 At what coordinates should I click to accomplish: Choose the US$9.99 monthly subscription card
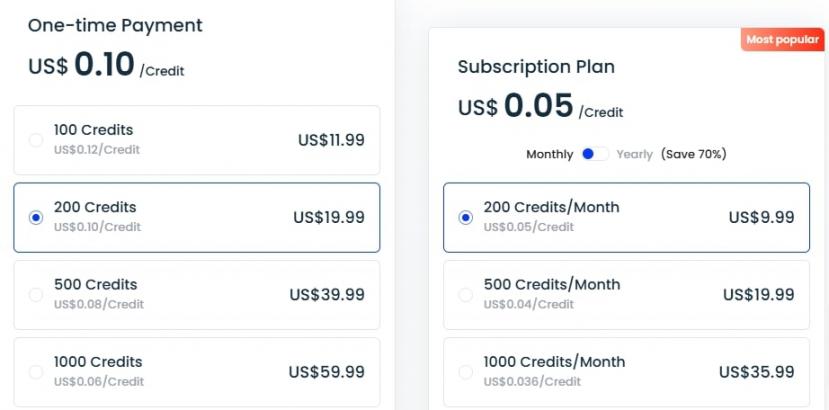click(x=626, y=217)
